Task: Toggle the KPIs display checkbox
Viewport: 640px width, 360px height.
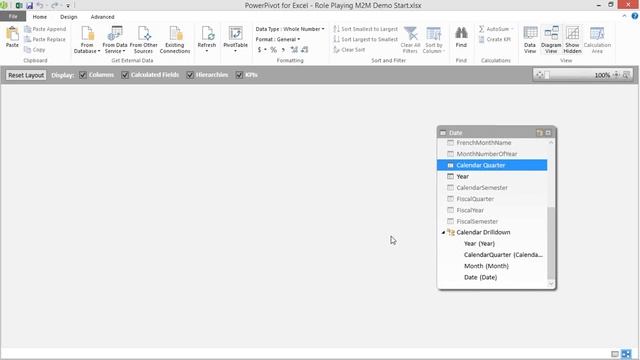Action: tap(239, 75)
